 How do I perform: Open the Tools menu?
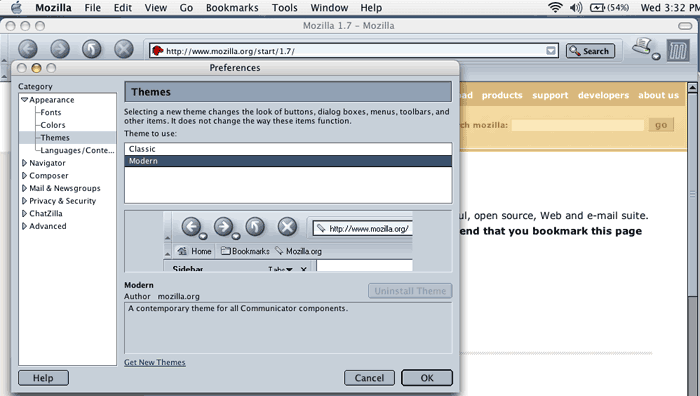click(x=284, y=8)
